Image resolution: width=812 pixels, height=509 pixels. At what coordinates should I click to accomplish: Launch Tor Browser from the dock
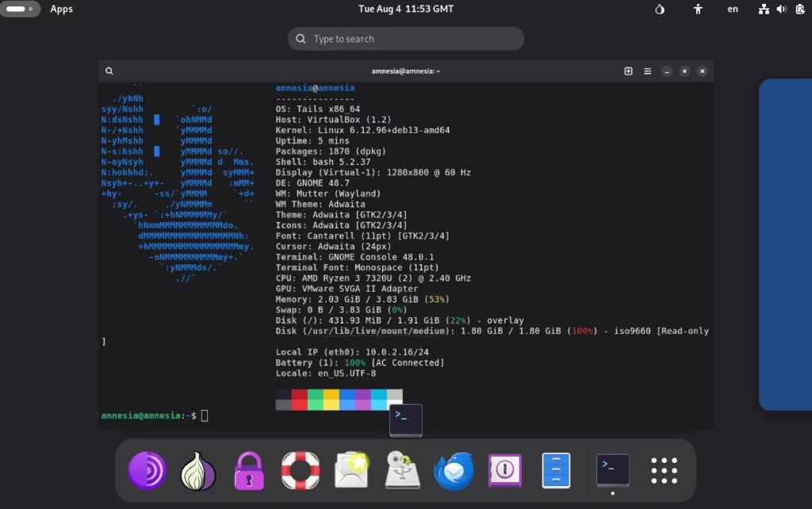147,470
